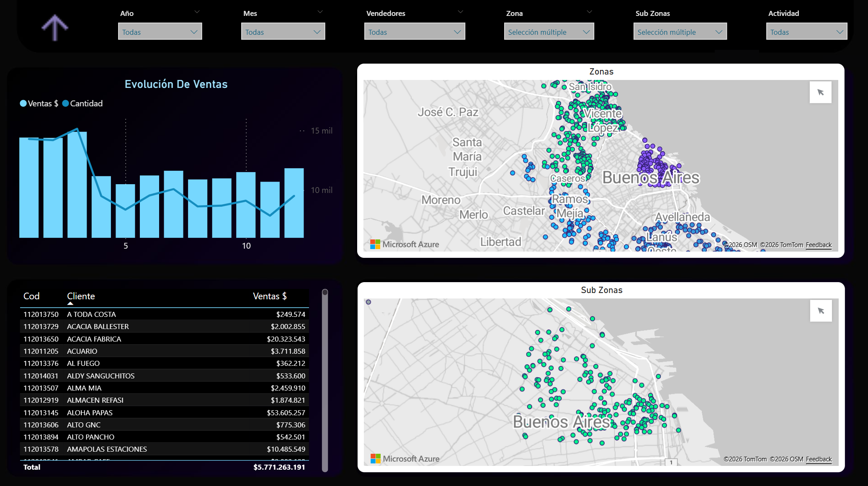
Task: Select ALOHA PAPAS client row
Action: 164,413
